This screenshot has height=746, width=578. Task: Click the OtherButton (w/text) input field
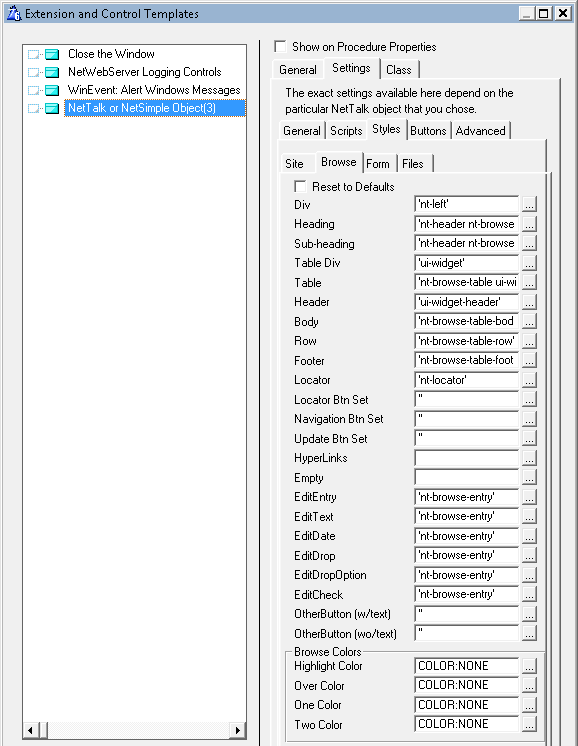click(x=467, y=614)
